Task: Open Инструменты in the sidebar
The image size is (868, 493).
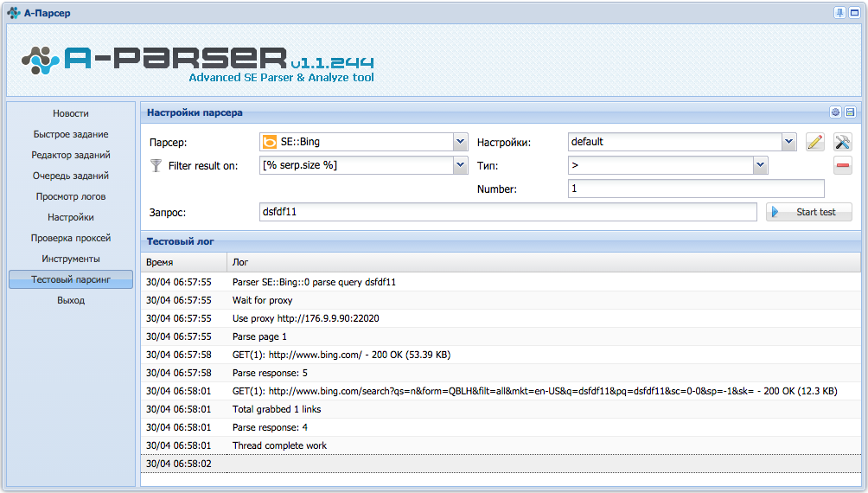Action: coord(71,259)
